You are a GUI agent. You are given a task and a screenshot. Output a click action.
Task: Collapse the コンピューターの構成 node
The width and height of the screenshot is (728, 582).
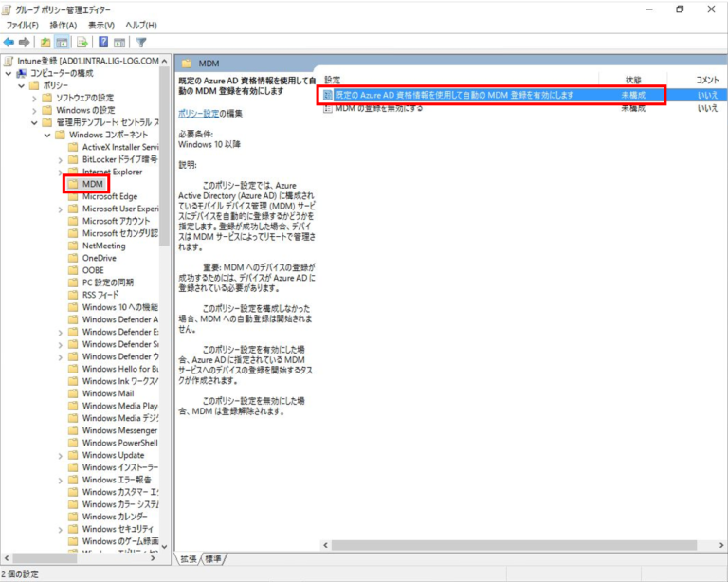pyautogui.click(x=9, y=73)
